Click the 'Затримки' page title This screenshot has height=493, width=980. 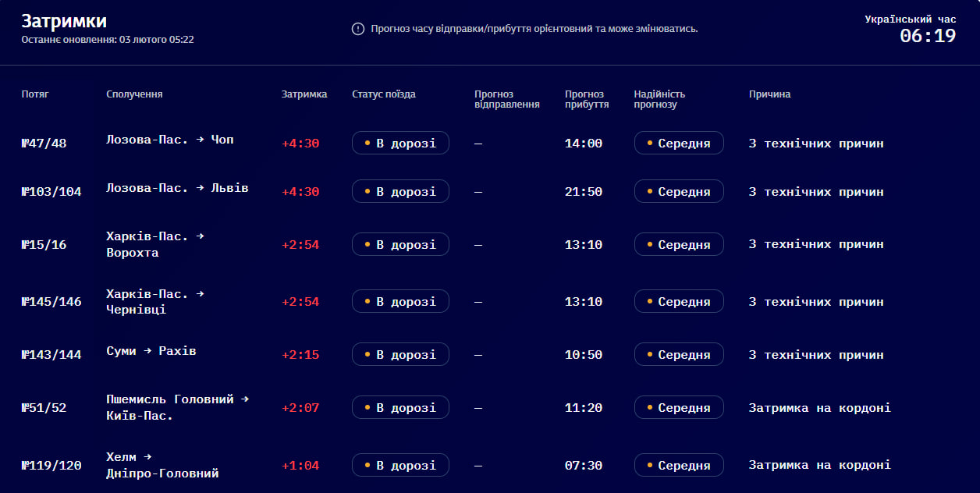[64, 21]
